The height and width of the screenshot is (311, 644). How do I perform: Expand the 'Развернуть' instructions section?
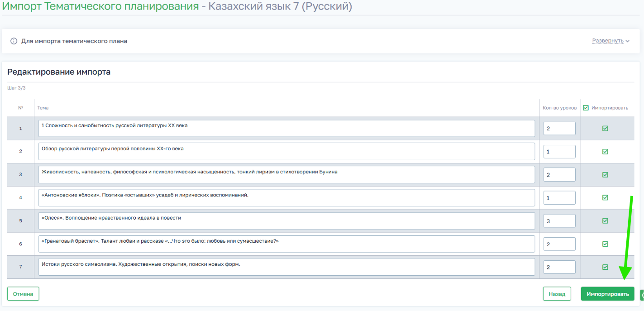pos(611,41)
